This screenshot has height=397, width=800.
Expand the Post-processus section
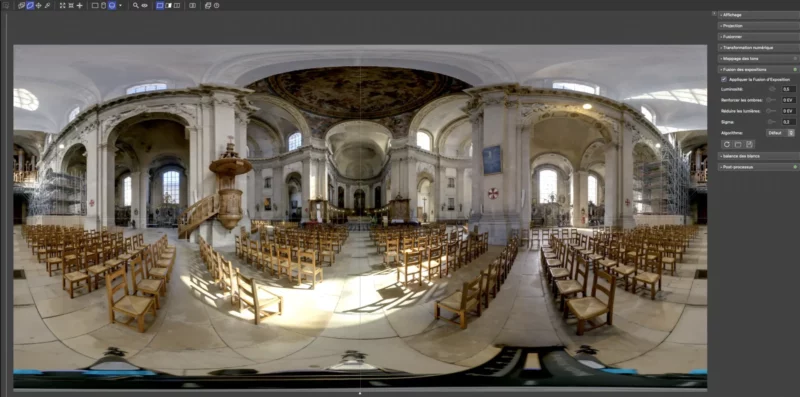pos(759,167)
